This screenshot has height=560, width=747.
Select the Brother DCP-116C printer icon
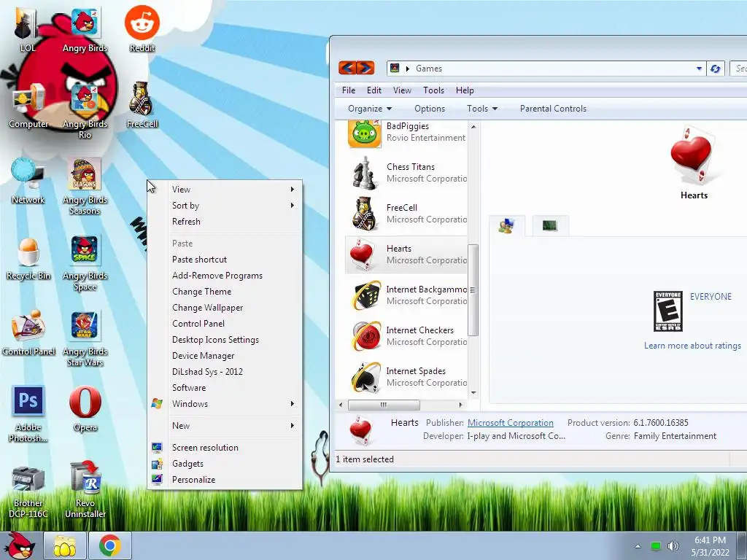point(28,492)
